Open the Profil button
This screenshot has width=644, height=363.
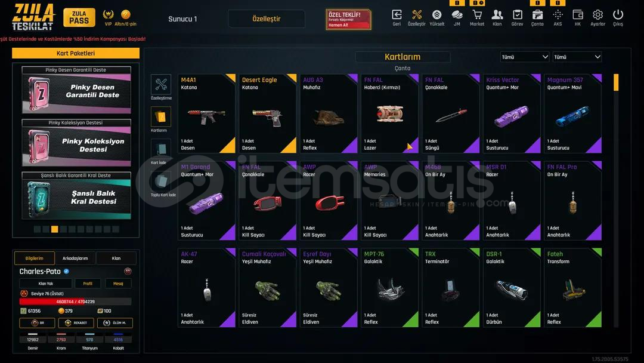tap(88, 283)
